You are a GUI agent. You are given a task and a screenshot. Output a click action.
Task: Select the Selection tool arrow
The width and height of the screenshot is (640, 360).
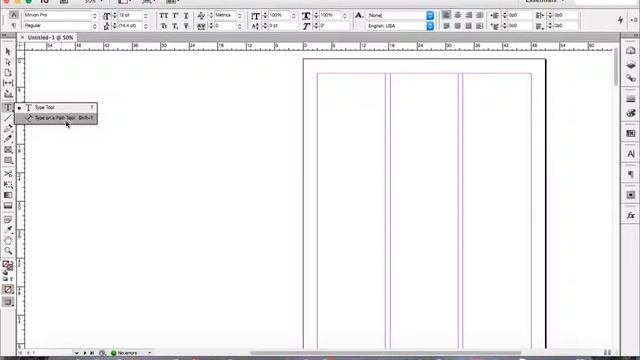tap(8, 52)
